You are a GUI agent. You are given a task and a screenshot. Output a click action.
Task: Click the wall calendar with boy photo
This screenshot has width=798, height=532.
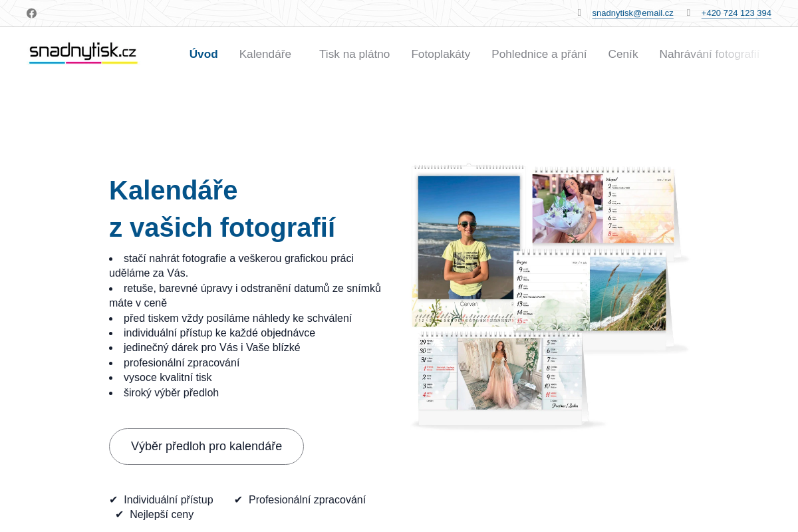click(x=468, y=239)
